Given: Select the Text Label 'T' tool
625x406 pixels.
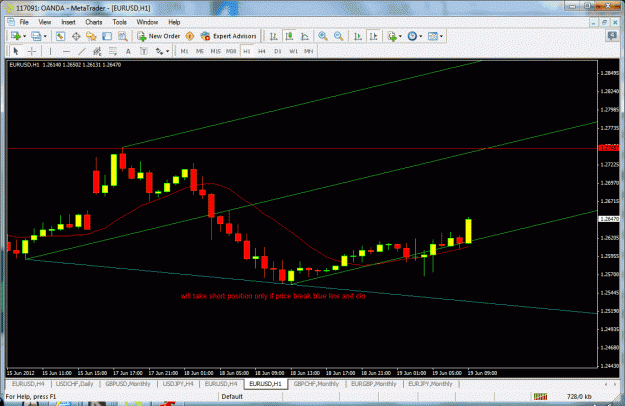Looking at the screenshot, I should point(143,51).
